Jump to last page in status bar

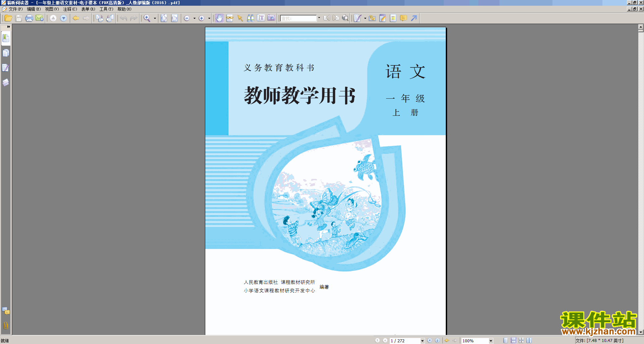click(437, 340)
